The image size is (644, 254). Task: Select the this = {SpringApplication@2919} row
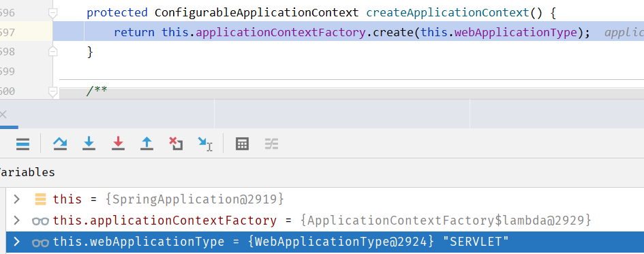[325, 199]
